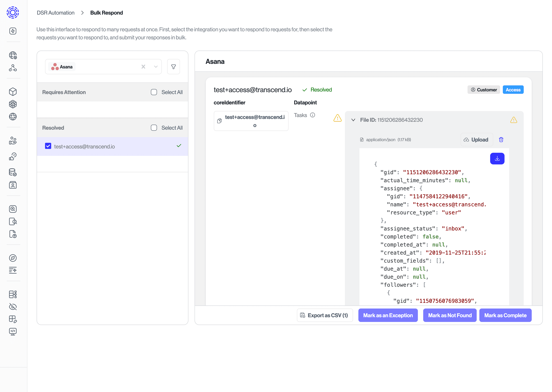Open the hidden-data eye-off tool in the sidebar

click(x=13, y=307)
